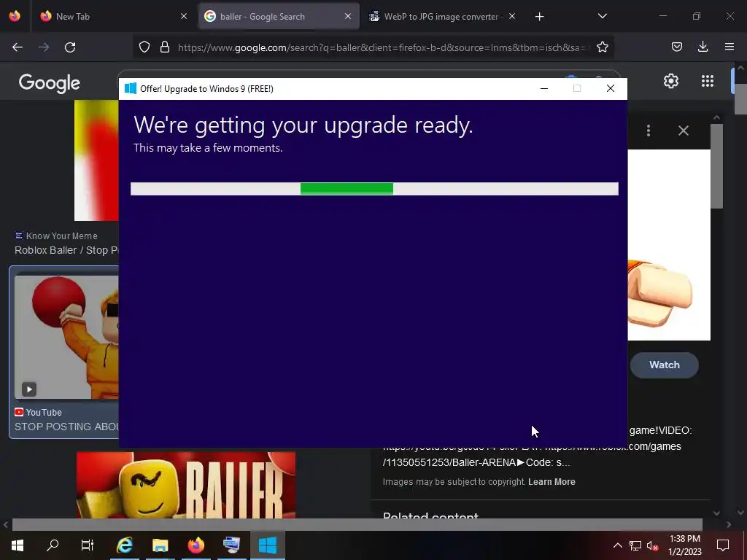Image resolution: width=747 pixels, height=560 pixels.
Task: Close the baller Google Search tab
Action: click(x=348, y=16)
